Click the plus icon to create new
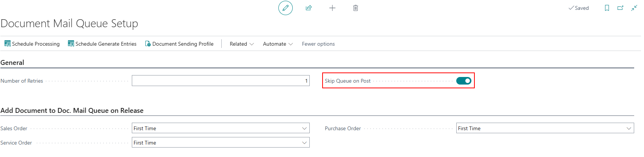 [x=332, y=8]
